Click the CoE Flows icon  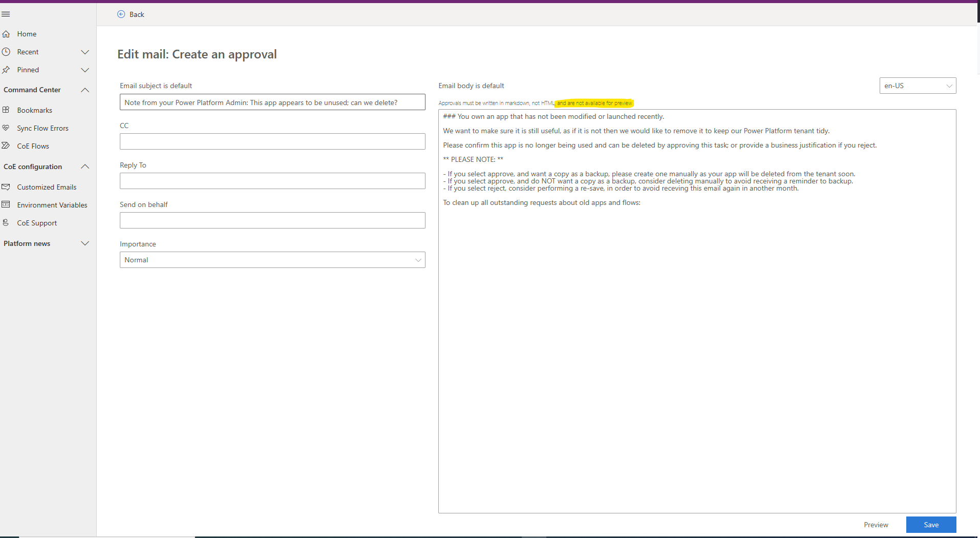point(6,146)
